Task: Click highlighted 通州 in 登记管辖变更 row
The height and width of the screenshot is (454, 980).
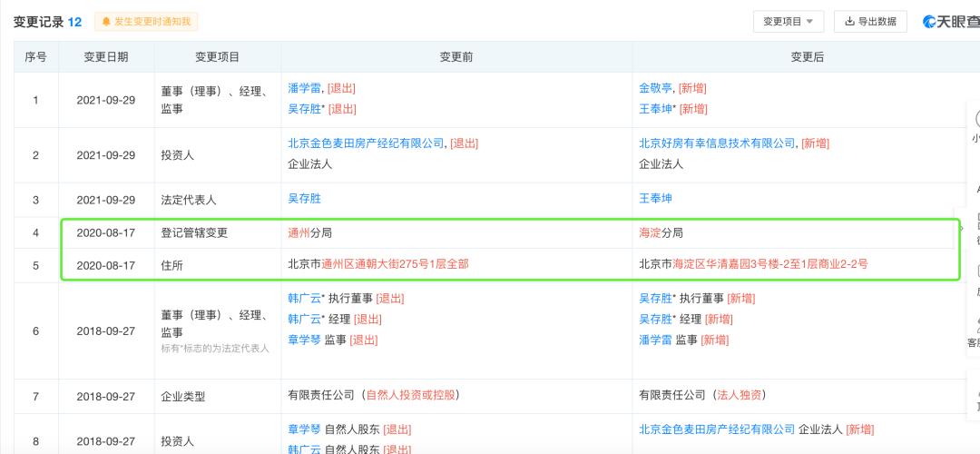Action: tap(299, 233)
